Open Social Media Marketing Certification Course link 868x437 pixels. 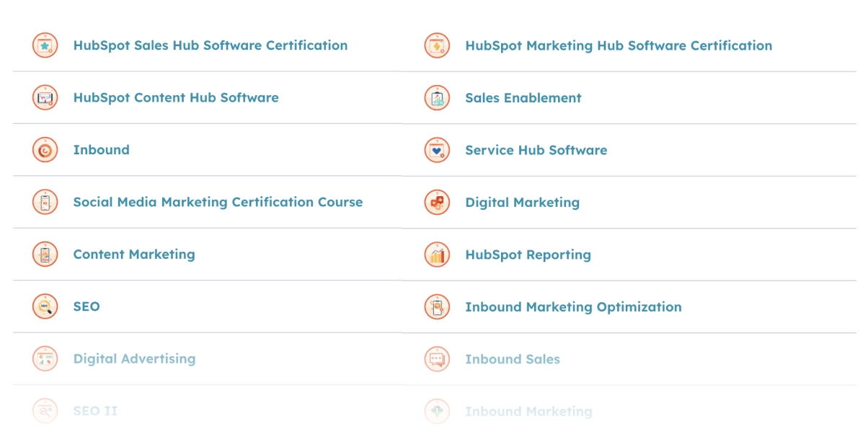(x=218, y=202)
